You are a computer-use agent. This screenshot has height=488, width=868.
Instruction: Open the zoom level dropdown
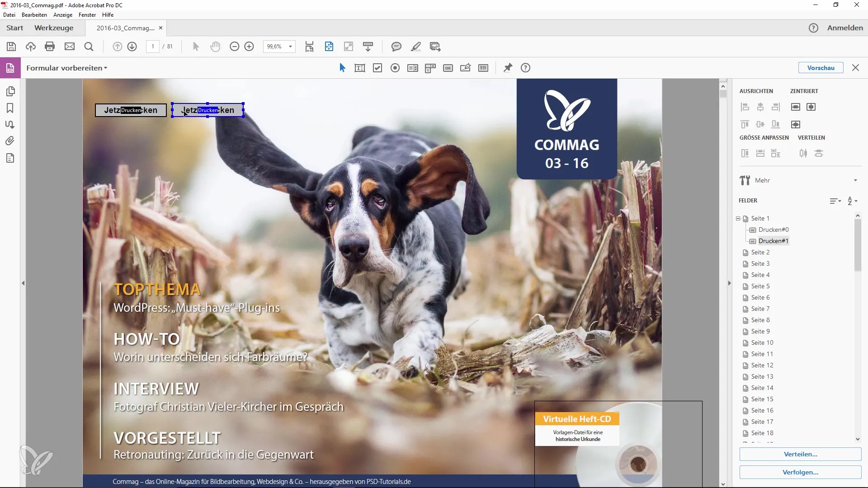click(x=290, y=47)
